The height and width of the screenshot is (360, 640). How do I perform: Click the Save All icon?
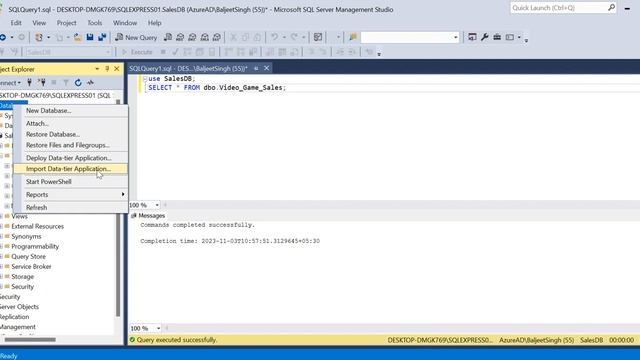click(x=102, y=37)
